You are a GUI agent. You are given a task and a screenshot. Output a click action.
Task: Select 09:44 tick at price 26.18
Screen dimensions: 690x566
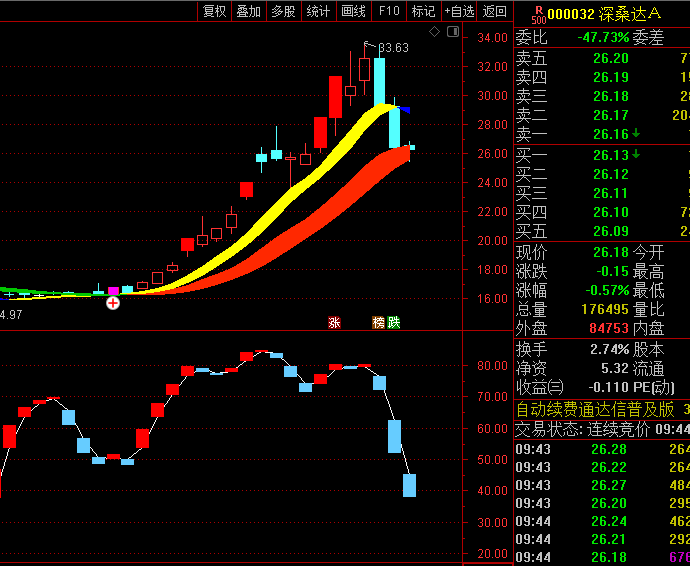(602, 557)
